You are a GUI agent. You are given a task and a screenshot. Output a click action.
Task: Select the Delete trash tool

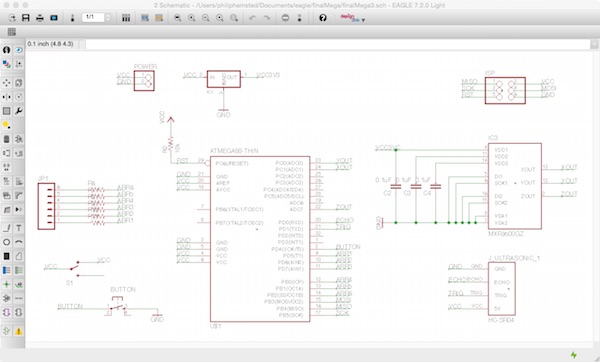pos(7,139)
